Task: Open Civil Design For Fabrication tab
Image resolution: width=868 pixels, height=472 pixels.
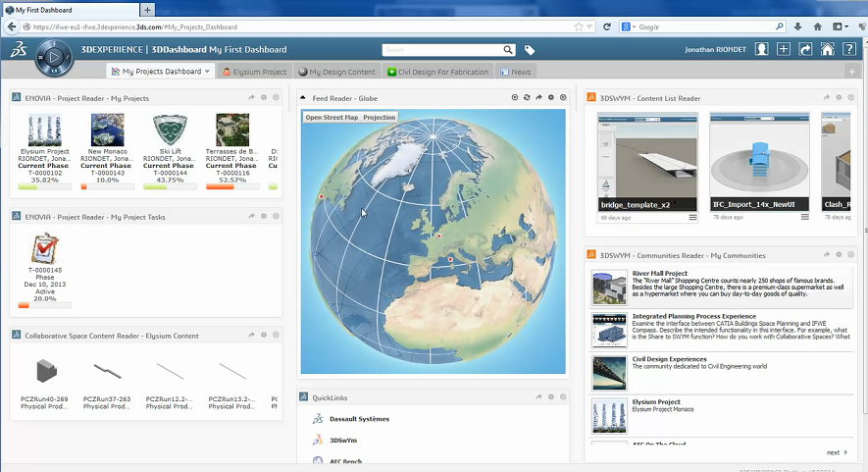Action: 437,72
